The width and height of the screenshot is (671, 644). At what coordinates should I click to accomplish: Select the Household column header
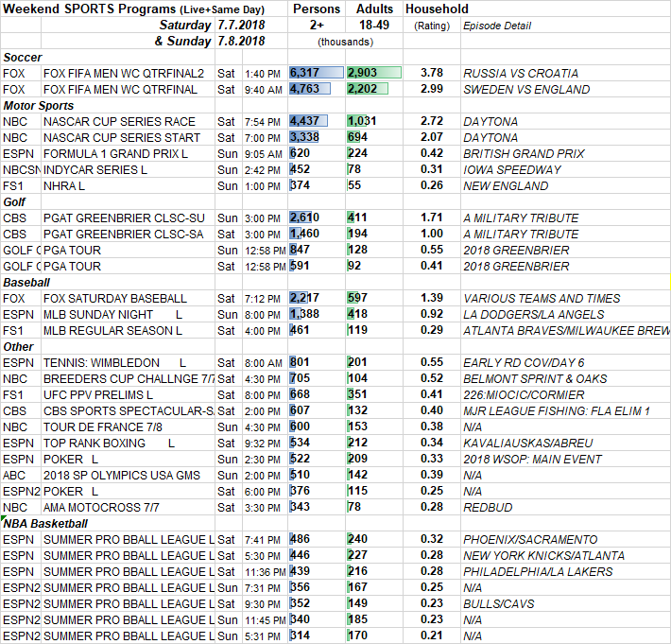coord(437,9)
